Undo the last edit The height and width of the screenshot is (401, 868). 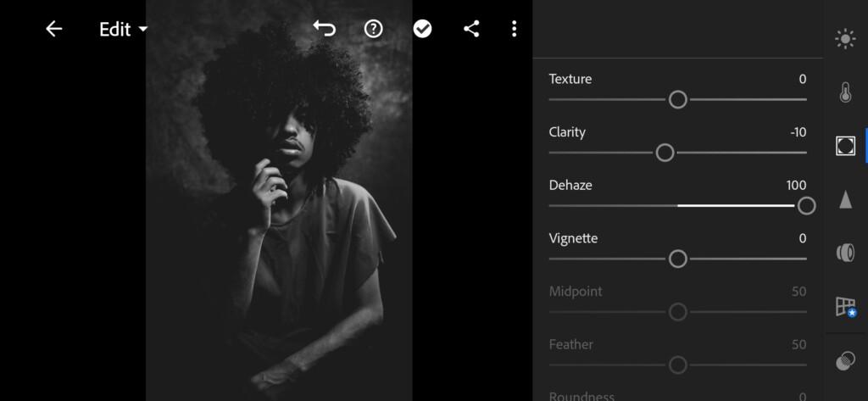pyautogui.click(x=325, y=28)
